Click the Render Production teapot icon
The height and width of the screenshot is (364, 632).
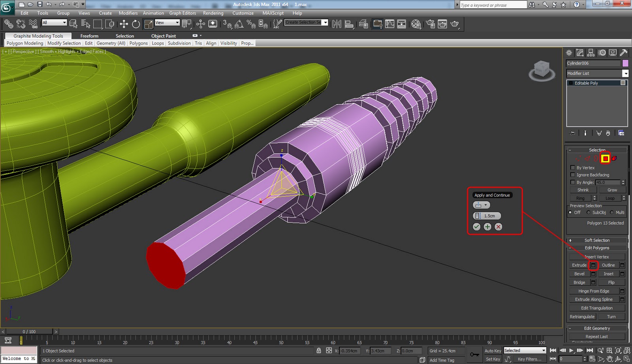[455, 24]
